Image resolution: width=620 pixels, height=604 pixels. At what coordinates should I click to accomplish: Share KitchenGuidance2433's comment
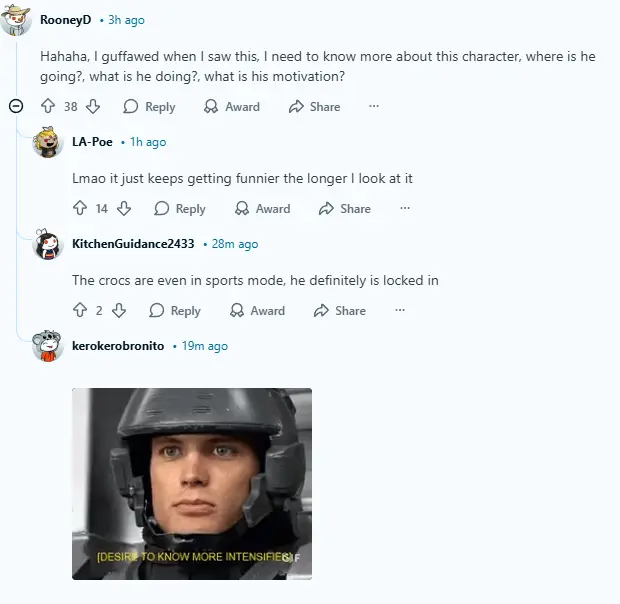pos(340,310)
